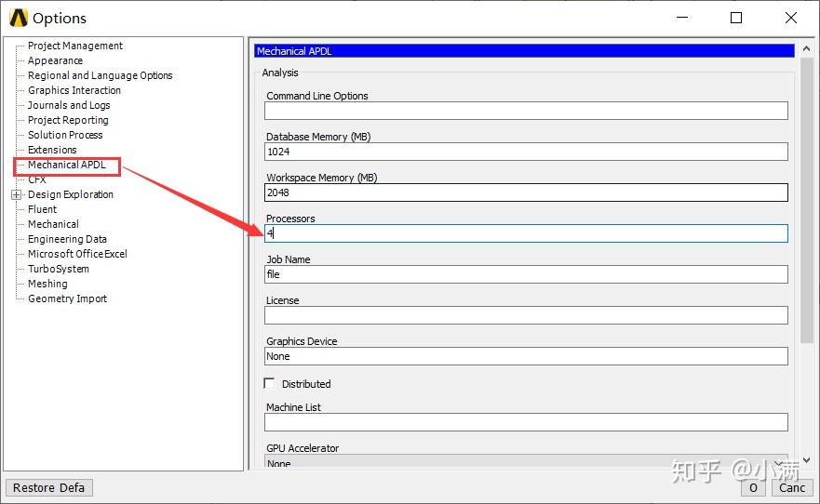Select Mechanical APDL tree item
This screenshot has height=504, width=820.
66,165
